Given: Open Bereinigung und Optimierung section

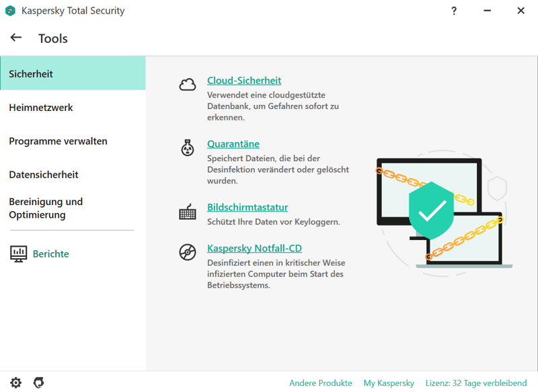Looking at the screenshot, I should 46,208.
